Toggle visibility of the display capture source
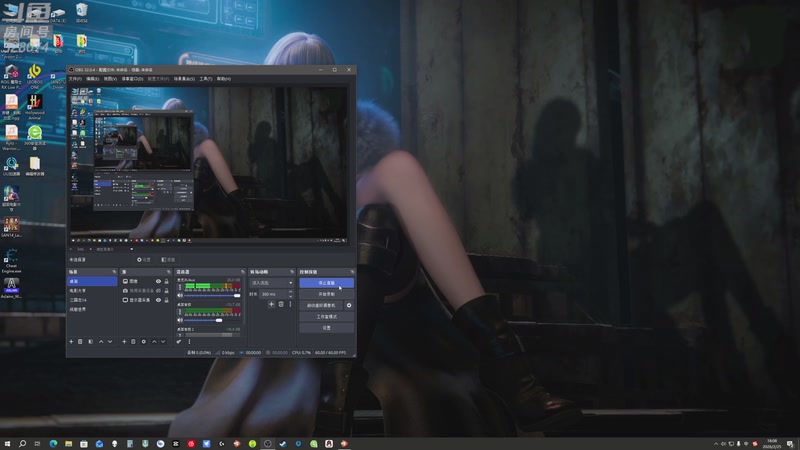 point(158,300)
